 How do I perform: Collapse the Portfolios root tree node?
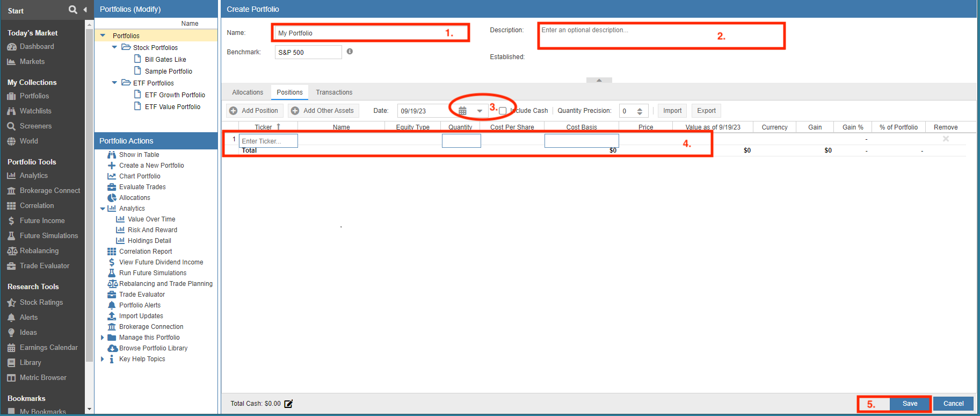pyautogui.click(x=103, y=36)
